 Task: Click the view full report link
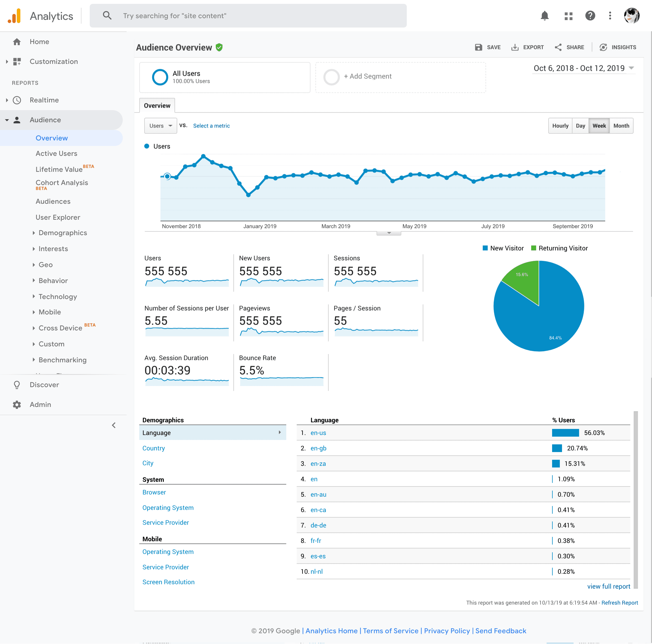tap(608, 586)
